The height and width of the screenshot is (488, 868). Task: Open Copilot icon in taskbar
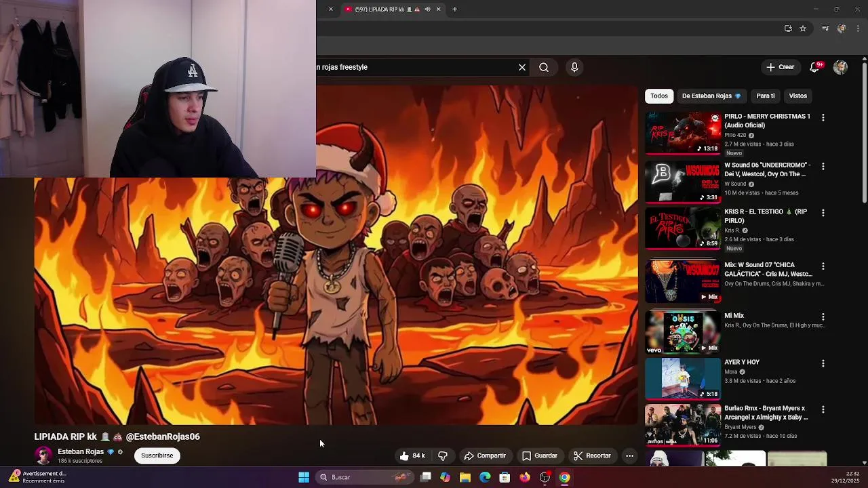click(445, 477)
